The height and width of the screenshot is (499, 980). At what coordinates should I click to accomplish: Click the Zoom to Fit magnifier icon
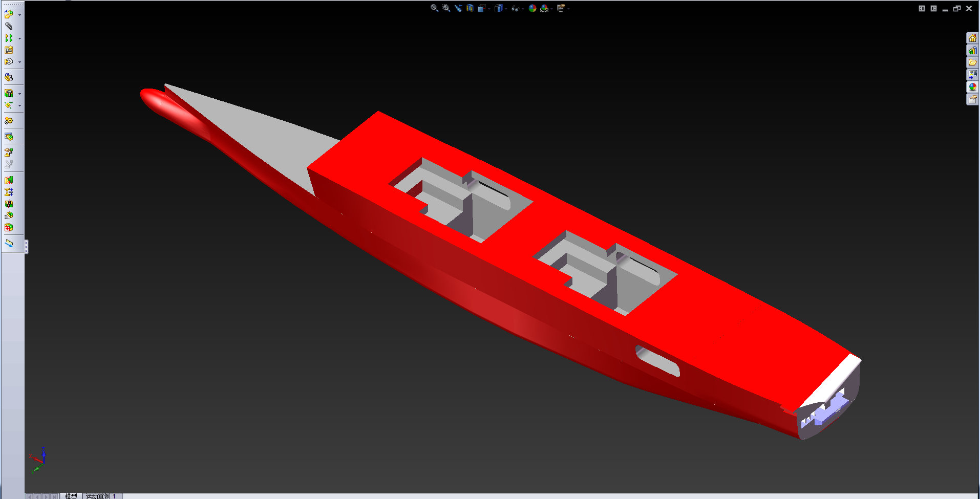tap(434, 8)
